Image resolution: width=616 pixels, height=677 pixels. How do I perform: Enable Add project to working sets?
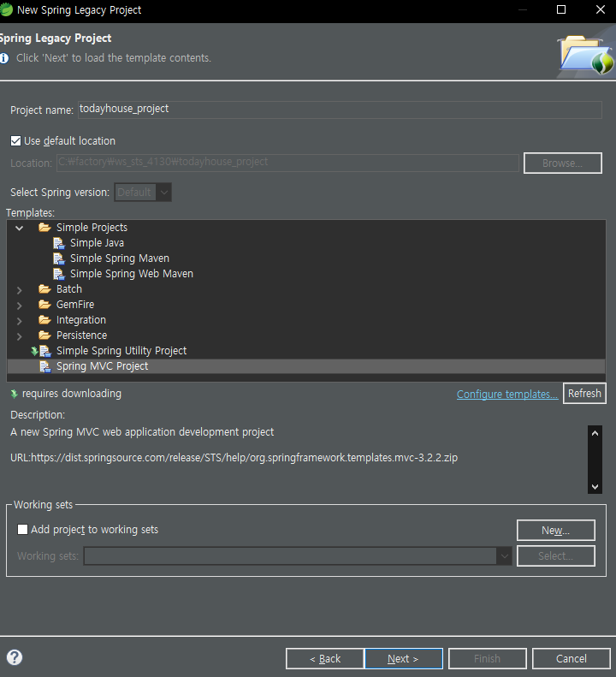pyautogui.click(x=22, y=529)
